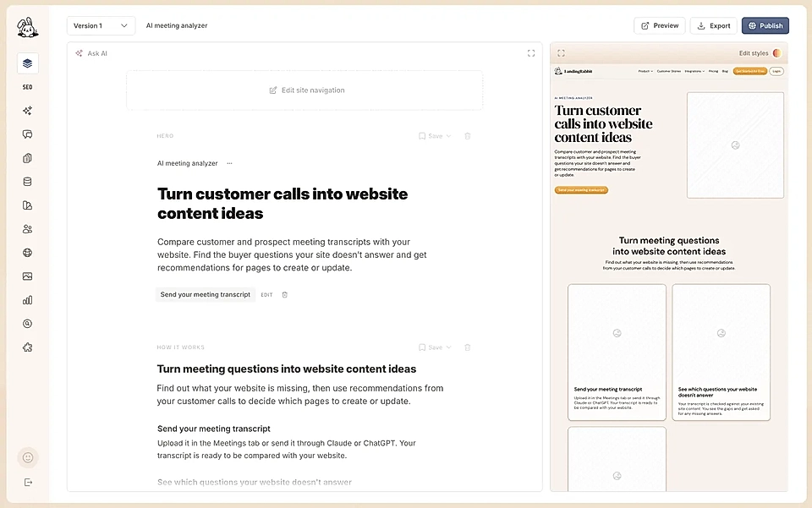The height and width of the screenshot is (508, 812).
Task: Click the LandingRabbit logo in the preview
Action: point(573,71)
